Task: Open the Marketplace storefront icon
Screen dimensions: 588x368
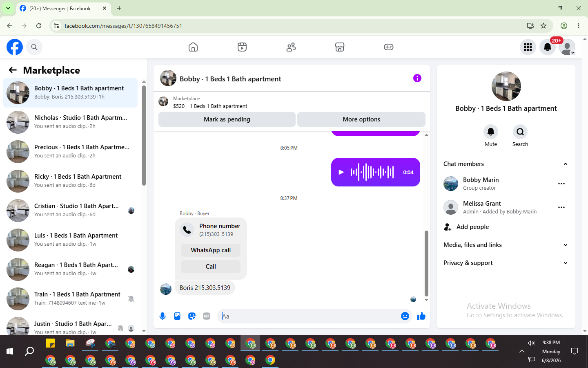Action: coord(340,47)
